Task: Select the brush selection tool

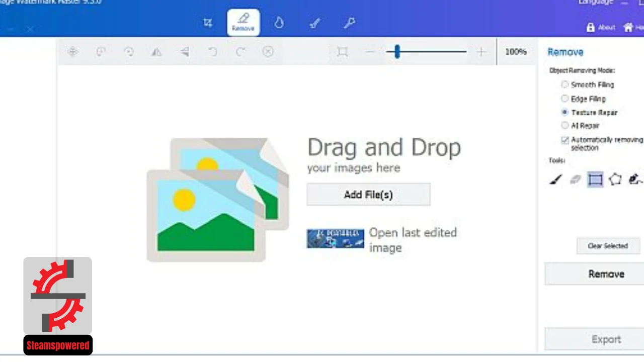Action: (555, 179)
